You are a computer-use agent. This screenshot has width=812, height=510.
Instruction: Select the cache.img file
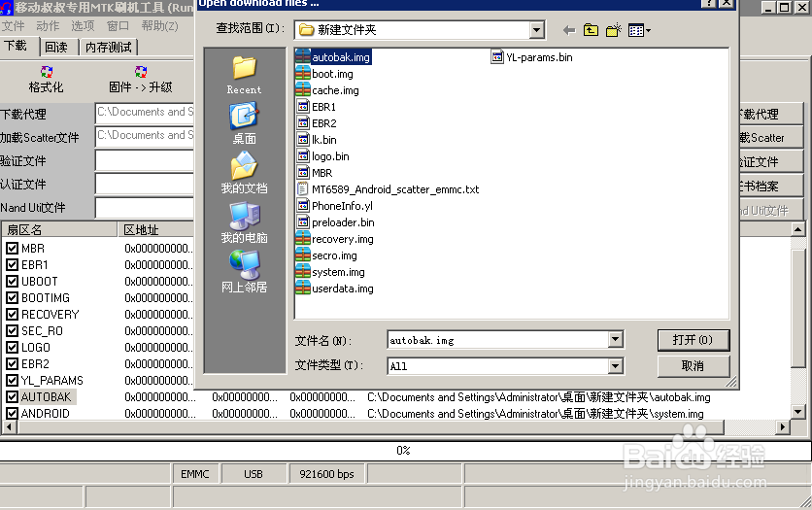(x=327, y=90)
